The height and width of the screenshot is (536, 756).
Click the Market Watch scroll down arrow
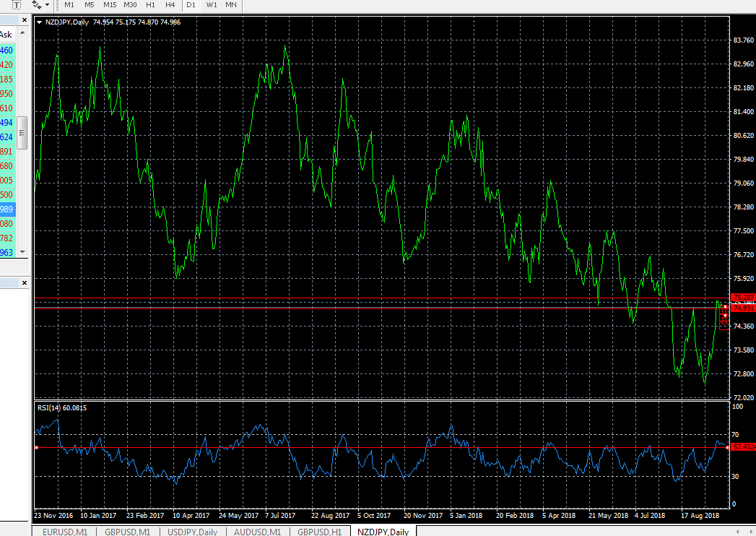pos(22,252)
